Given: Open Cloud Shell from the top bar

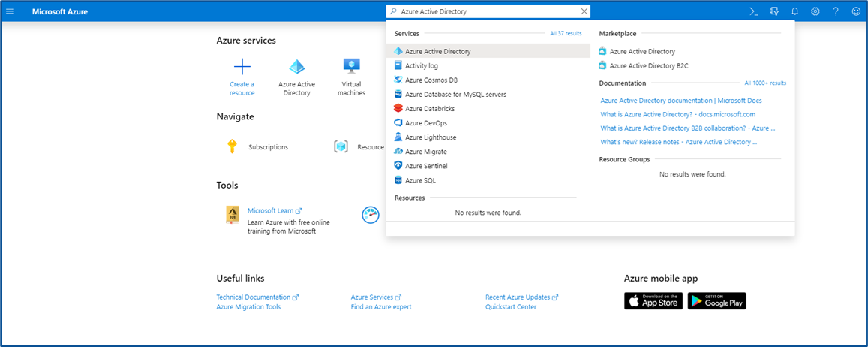Looking at the screenshot, I should [753, 11].
